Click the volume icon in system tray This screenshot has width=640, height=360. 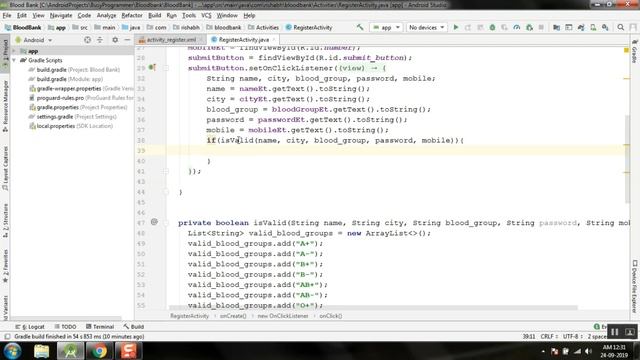pos(588,351)
